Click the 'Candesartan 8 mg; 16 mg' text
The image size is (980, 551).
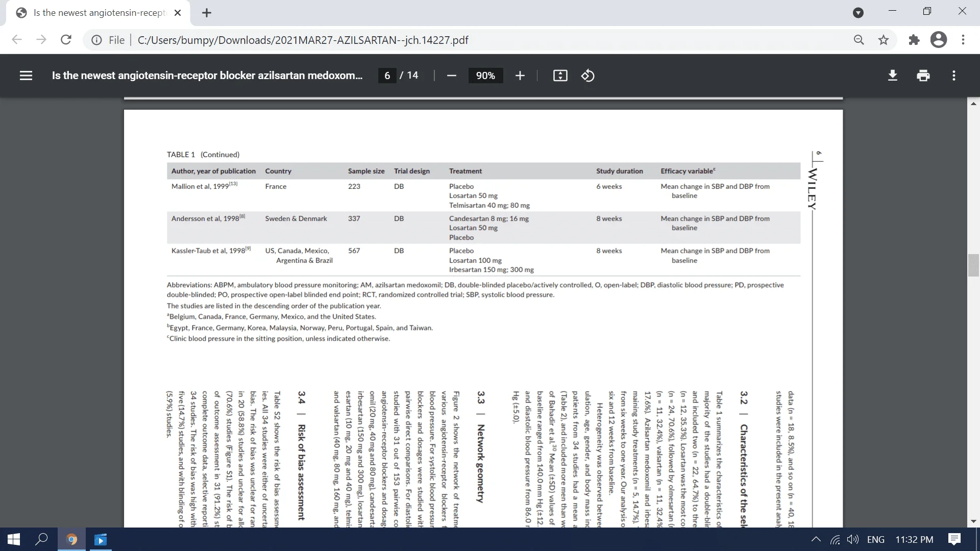[488, 218]
